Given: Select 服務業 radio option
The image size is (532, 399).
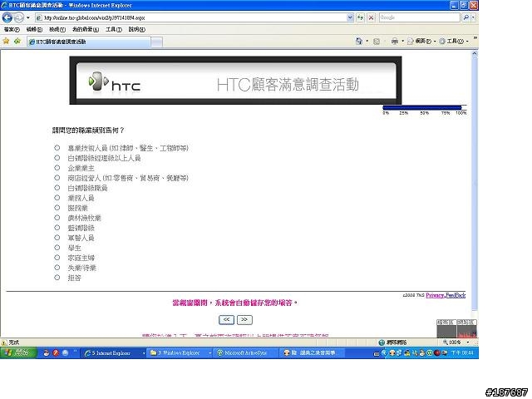Looking at the screenshot, I should [57, 208].
